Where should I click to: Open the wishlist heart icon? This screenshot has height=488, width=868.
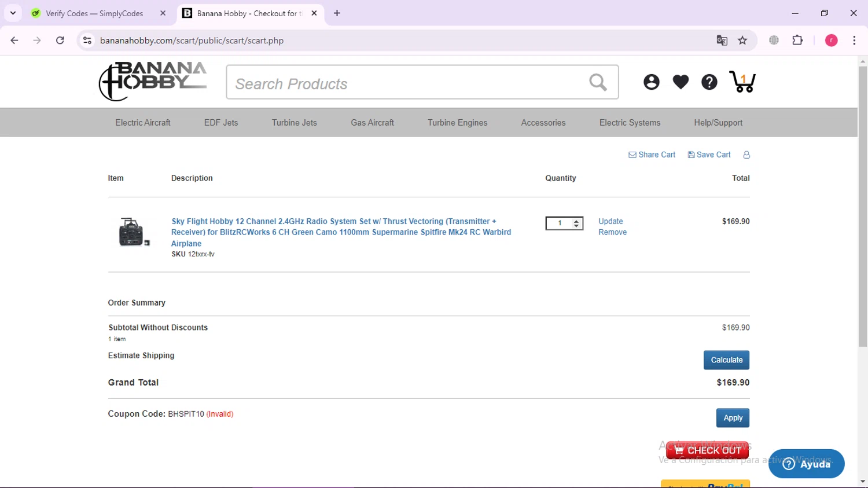coord(681,82)
